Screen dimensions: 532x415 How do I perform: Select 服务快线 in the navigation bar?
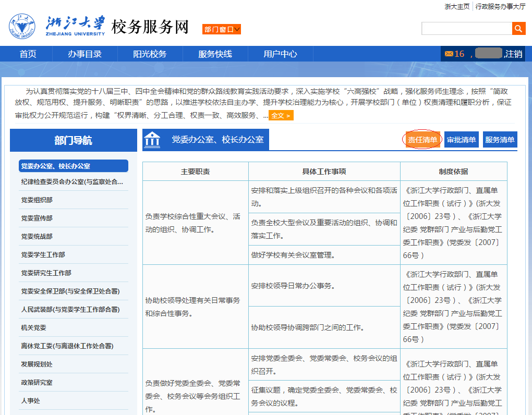[215, 54]
